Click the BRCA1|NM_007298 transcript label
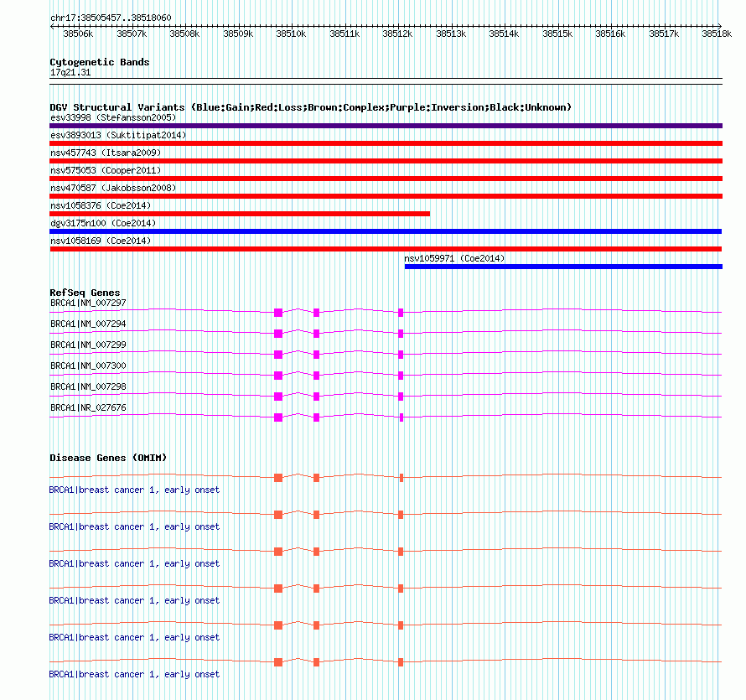 (x=89, y=386)
